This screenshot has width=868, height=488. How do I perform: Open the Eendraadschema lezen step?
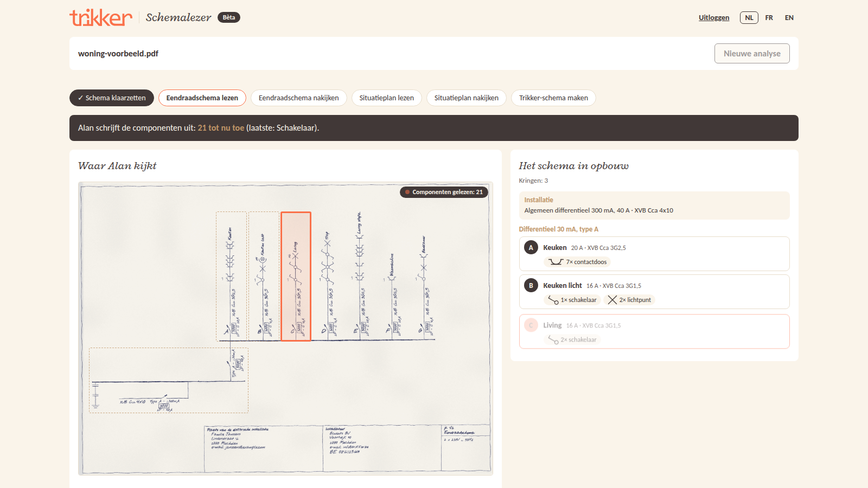click(x=202, y=98)
